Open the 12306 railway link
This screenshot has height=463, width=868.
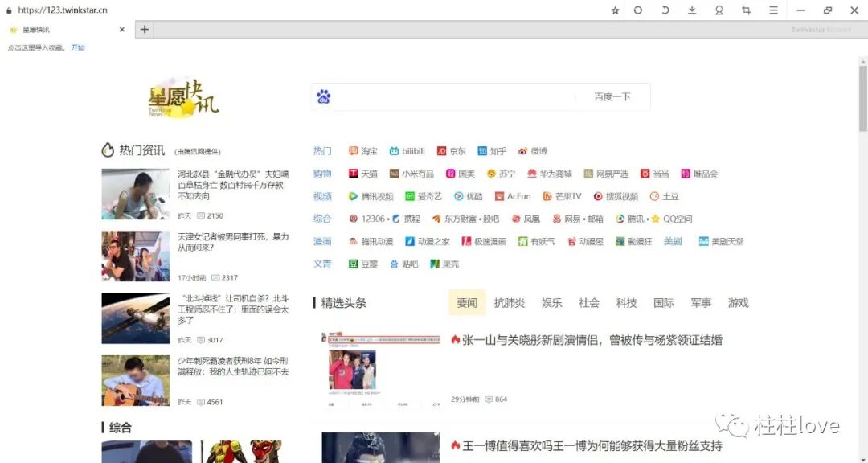click(x=366, y=219)
